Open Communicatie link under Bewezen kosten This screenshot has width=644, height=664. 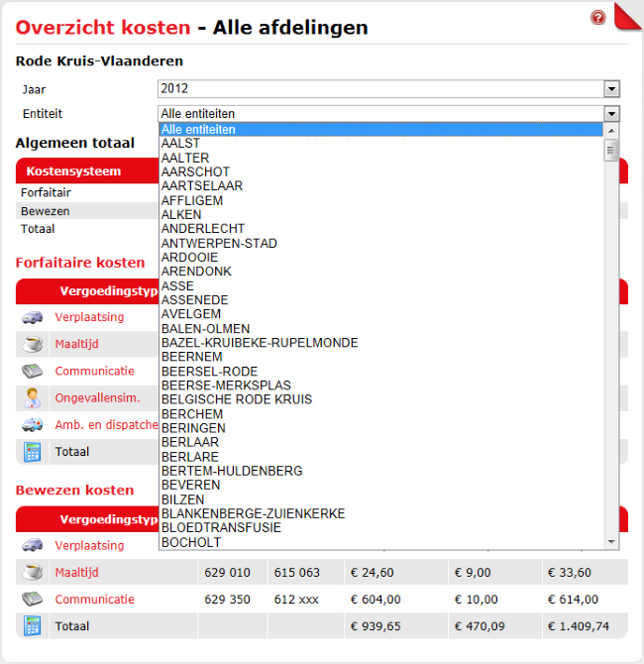(94, 600)
